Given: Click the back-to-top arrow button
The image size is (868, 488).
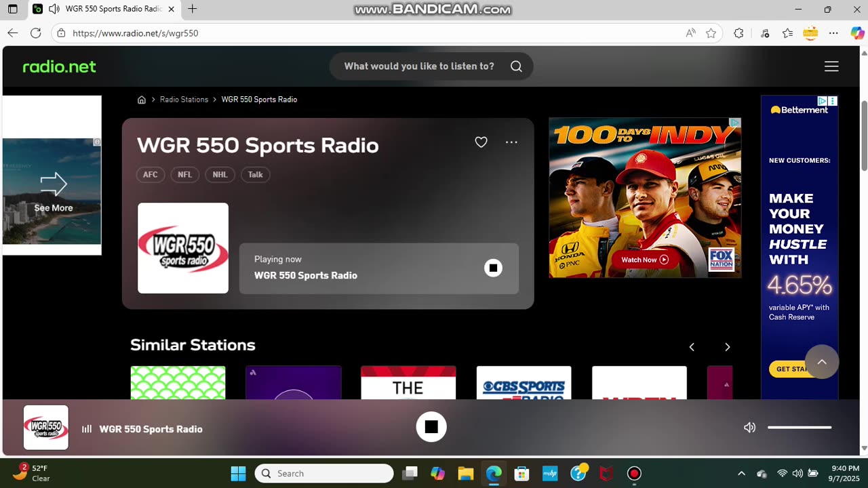Looking at the screenshot, I should (822, 362).
